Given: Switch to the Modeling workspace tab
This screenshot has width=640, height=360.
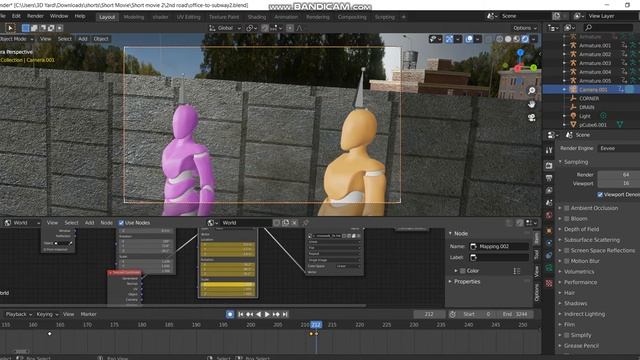Looking at the screenshot, I should (134, 17).
